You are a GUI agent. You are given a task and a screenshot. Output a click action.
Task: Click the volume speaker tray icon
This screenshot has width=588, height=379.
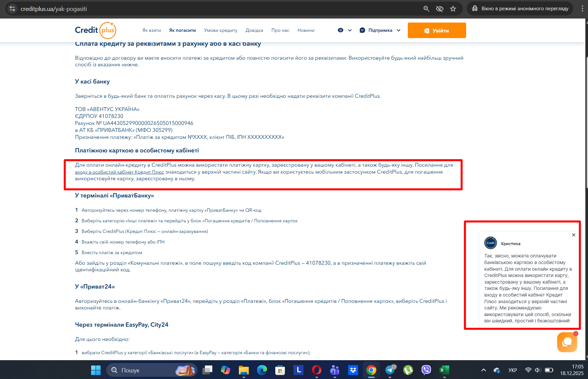coord(538,370)
